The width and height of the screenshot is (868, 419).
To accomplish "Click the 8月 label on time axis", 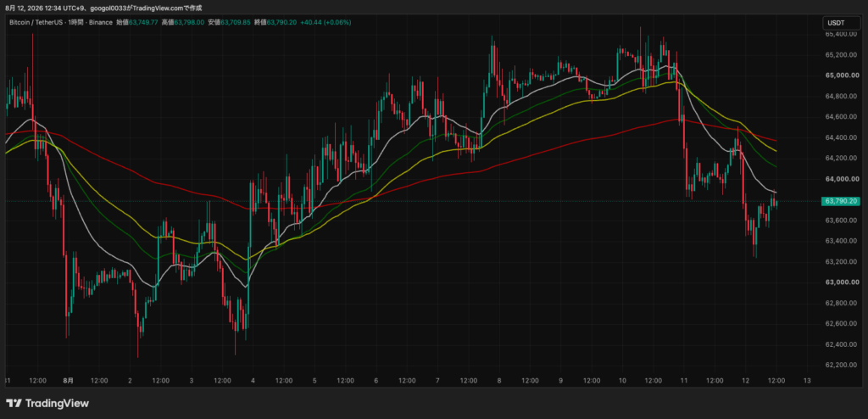I will tap(69, 381).
